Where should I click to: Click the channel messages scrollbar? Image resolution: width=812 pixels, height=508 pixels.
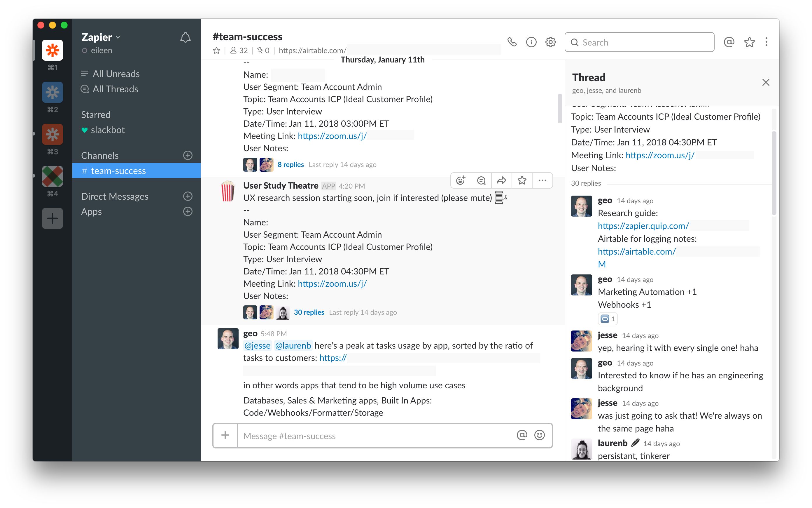(560, 109)
